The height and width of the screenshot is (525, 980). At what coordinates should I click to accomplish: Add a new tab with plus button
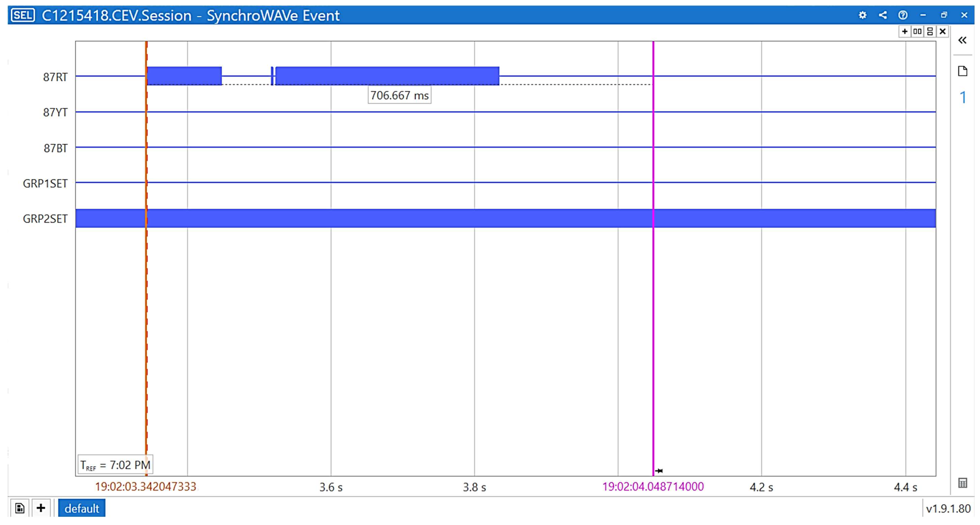[x=41, y=508]
